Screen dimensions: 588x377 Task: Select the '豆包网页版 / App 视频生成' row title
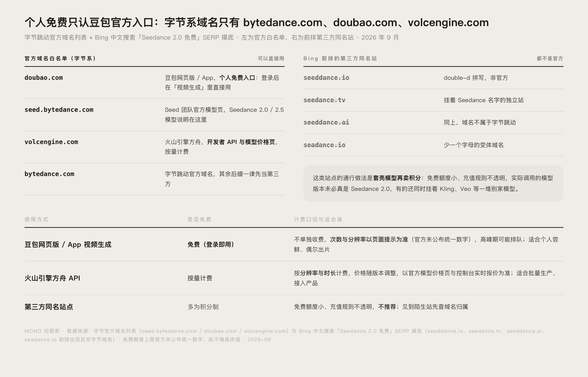[x=68, y=245]
